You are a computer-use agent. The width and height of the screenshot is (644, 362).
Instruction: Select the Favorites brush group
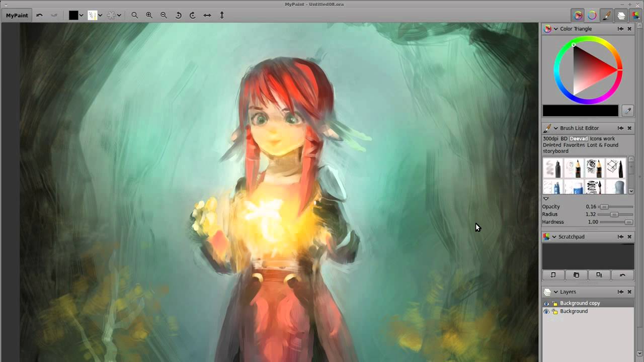coord(575,145)
